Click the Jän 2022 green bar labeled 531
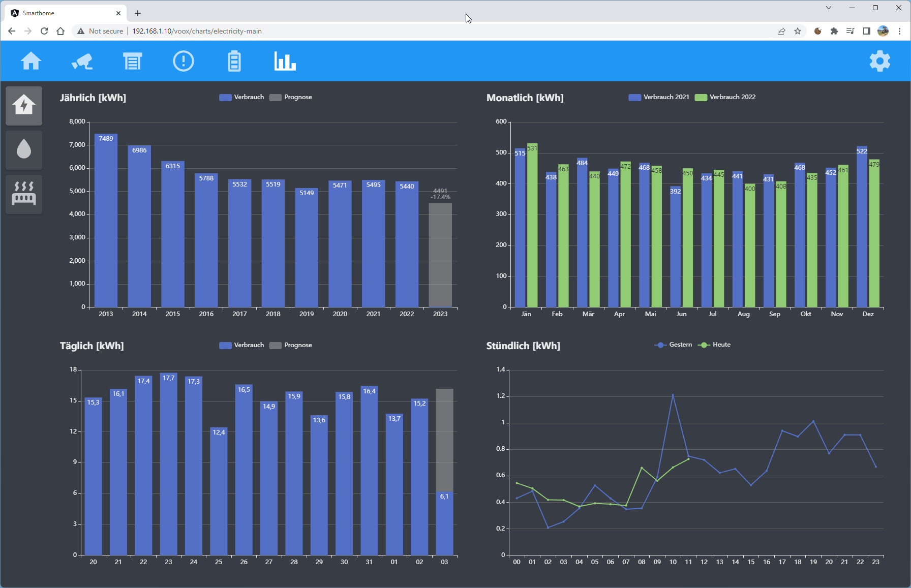The image size is (911, 588). pyautogui.click(x=532, y=225)
